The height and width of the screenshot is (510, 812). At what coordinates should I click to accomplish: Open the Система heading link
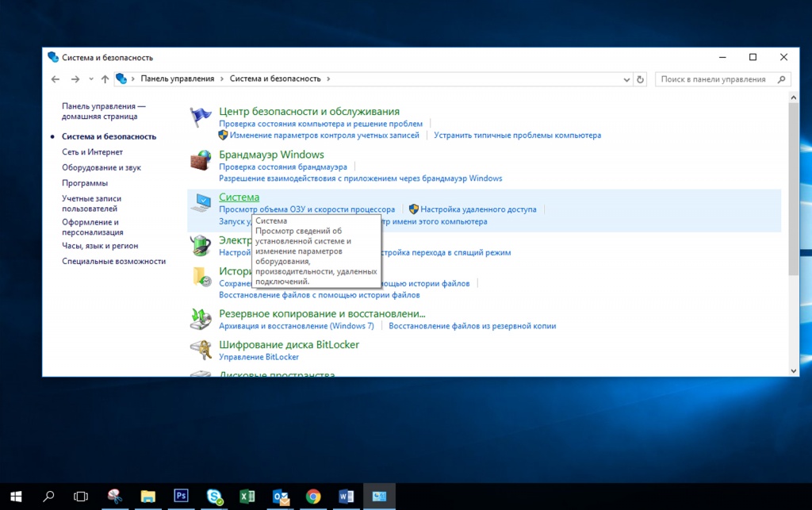(x=239, y=197)
